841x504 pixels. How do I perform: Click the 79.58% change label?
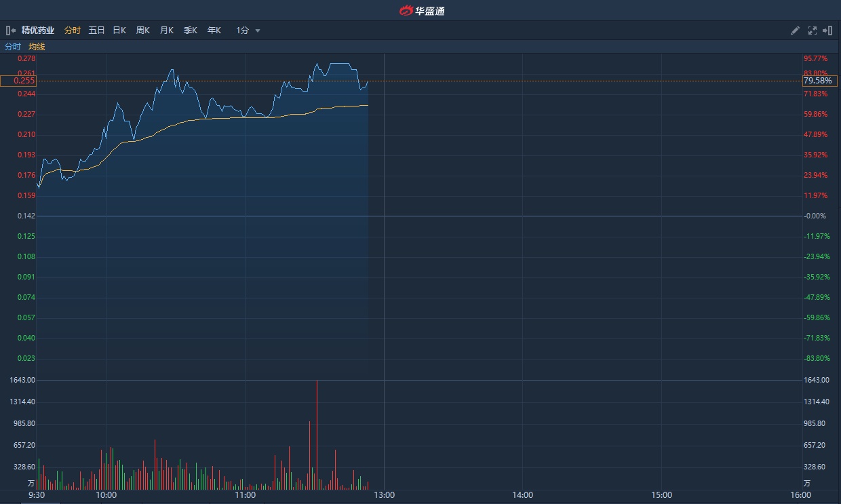818,81
